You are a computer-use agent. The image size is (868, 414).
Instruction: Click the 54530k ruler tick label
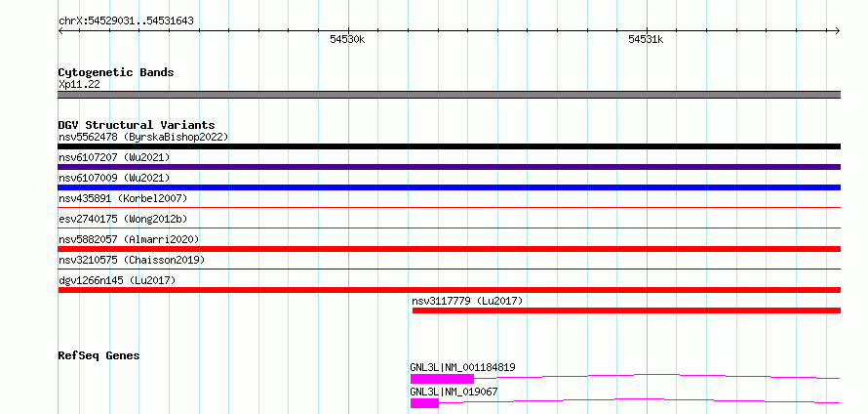point(347,39)
